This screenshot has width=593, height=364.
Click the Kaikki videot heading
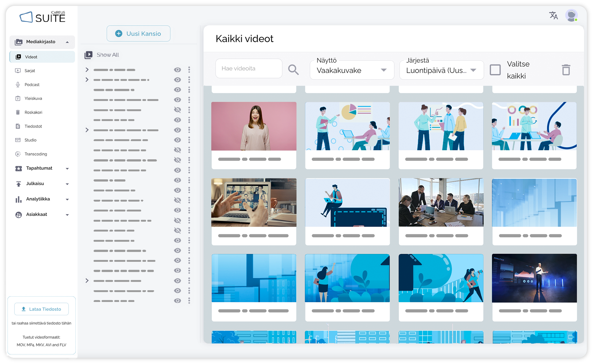pyautogui.click(x=245, y=39)
